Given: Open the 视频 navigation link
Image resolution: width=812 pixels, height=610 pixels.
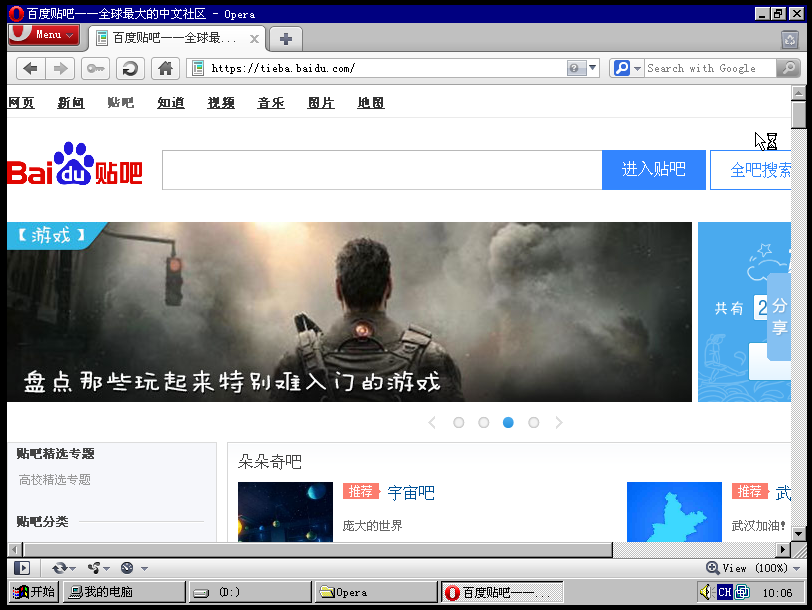Looking at the screenshot, I should [221, 103].
